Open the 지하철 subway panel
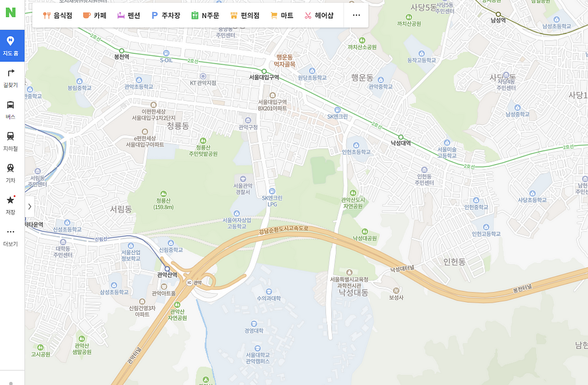The image size is (588, 385). 11,142
